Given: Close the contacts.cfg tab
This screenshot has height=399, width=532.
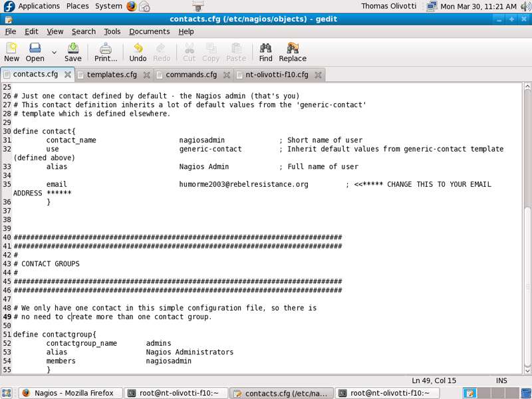Looking at the screenshot, I should 68,74.
